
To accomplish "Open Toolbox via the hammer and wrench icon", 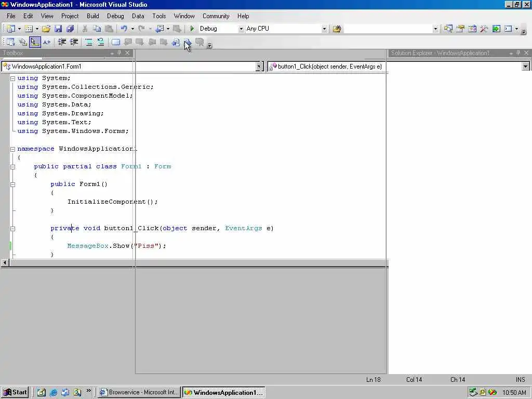I will (x=484, y=29).
